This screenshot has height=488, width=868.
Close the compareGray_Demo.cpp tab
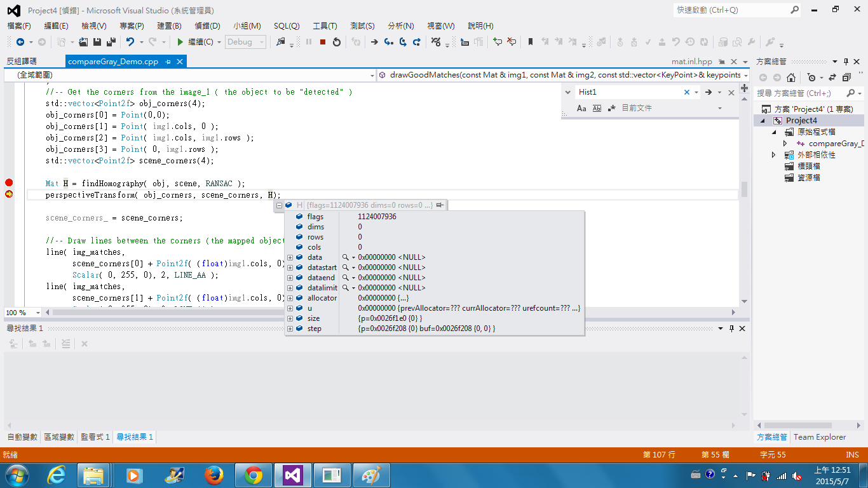tap(180, 62)
